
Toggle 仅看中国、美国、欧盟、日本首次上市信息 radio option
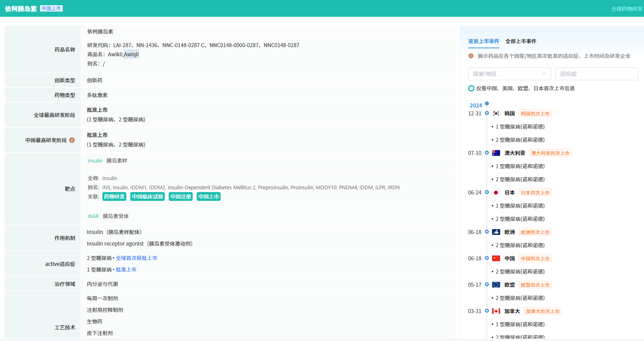point(471,88)
